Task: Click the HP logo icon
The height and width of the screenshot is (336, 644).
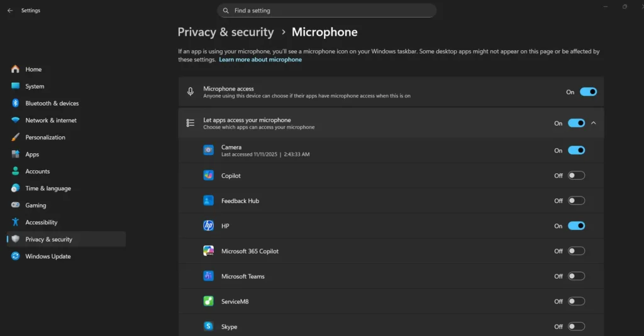Action: 208,225
